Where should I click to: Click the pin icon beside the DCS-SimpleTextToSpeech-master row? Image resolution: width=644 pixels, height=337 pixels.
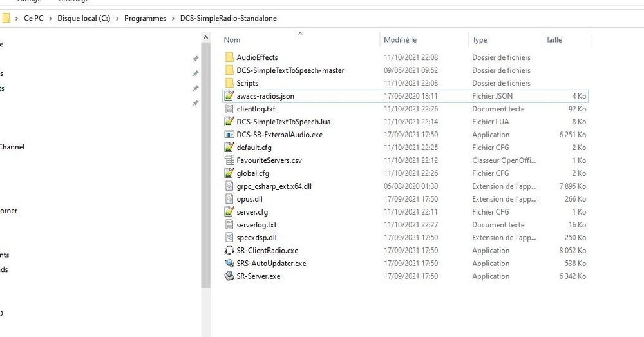point(196,73)
